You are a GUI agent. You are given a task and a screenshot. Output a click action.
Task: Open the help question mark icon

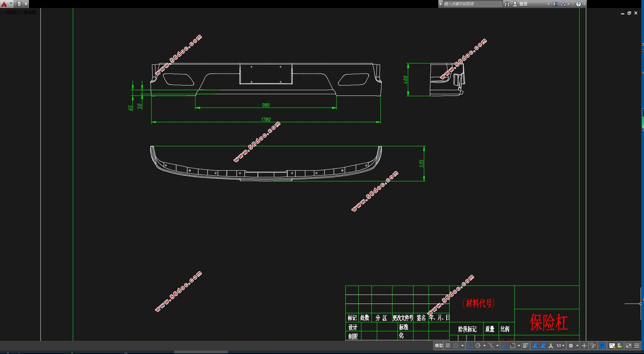point(579,4)
